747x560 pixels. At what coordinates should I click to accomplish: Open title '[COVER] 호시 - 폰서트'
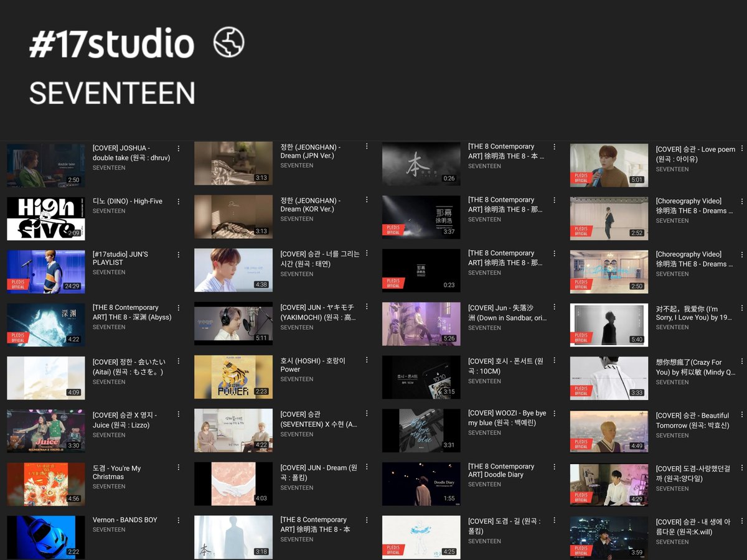tap(505, 366)
